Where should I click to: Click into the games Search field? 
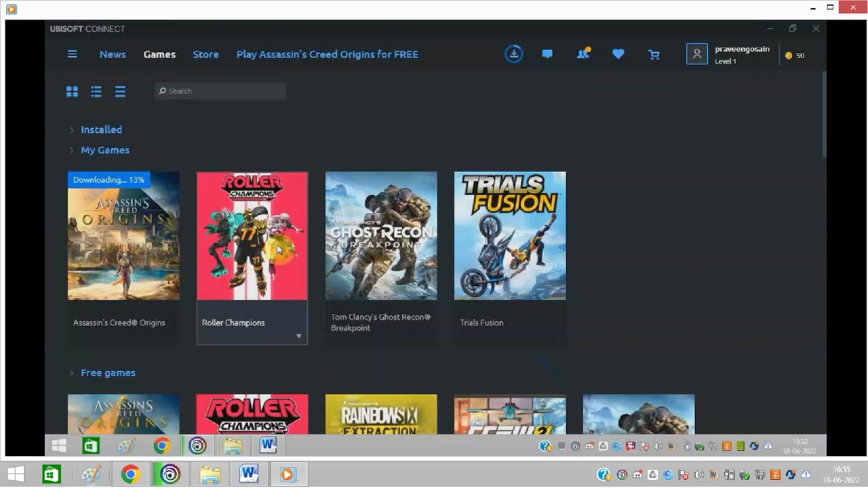(220, 91)
